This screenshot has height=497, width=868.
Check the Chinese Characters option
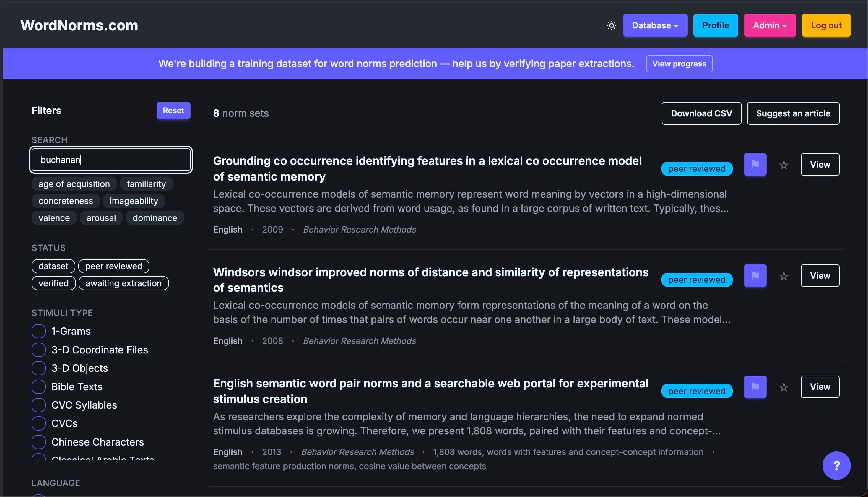(39, 442)
